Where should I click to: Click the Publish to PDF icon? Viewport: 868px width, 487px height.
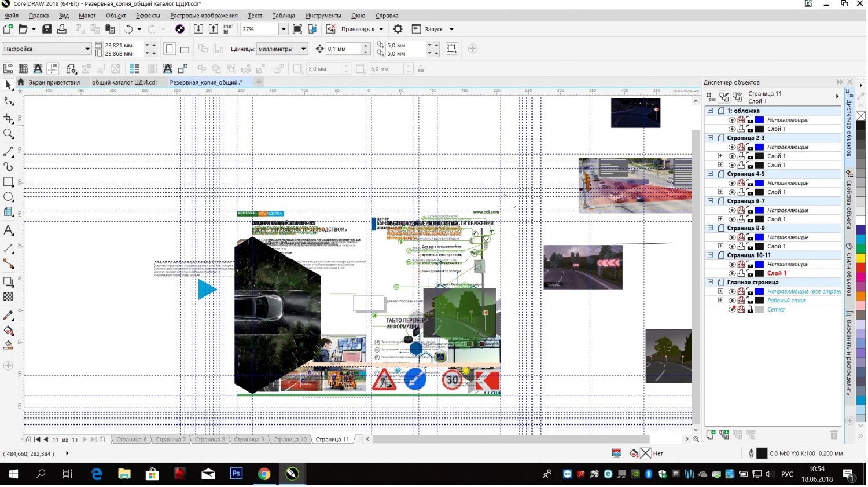[228, 29]
